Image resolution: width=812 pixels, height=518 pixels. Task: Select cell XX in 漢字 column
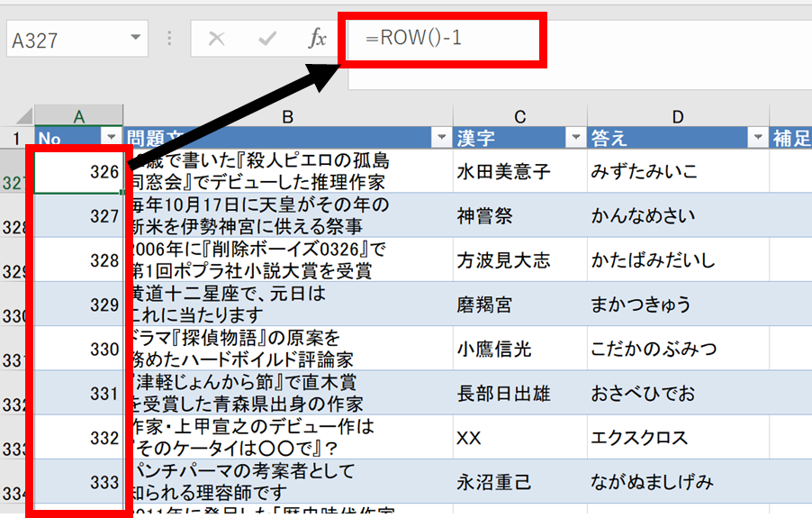[x=520, y=437]
